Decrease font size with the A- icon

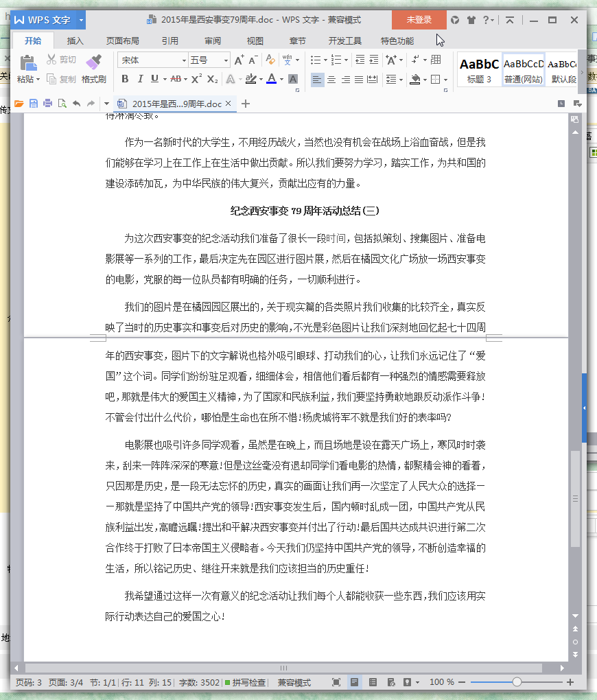253,60
